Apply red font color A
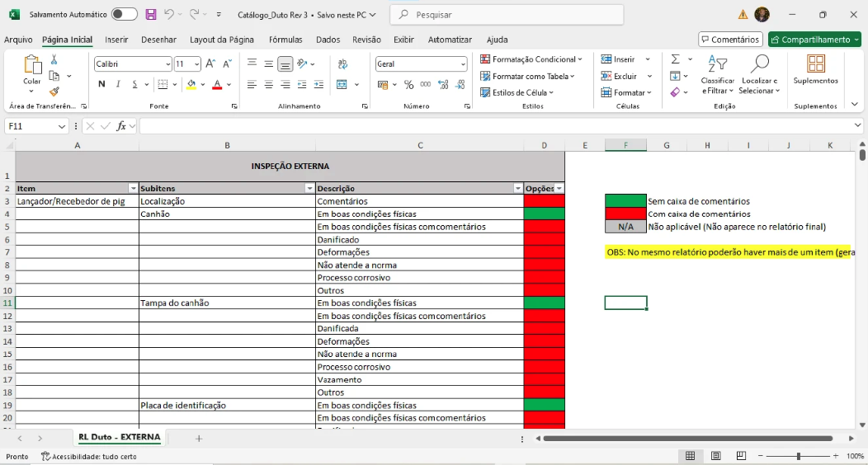Image resolution: width=868 pixels, height=465 pixels. 217,84
